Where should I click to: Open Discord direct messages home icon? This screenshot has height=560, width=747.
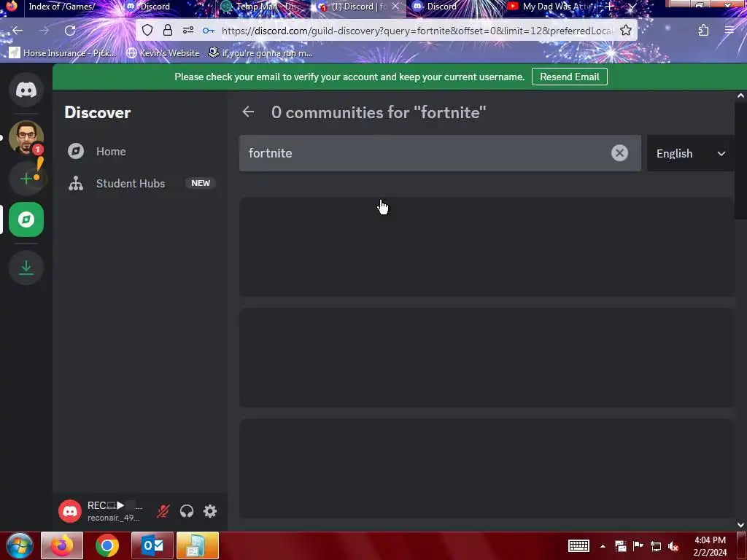(26, 90)
